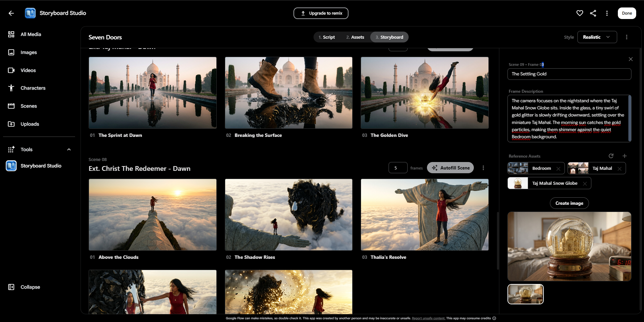The width and height of the screenshot is (644, 322).
Task: Click Ext. Christ The Redeemer - Dawn heading
Action: 140,169
